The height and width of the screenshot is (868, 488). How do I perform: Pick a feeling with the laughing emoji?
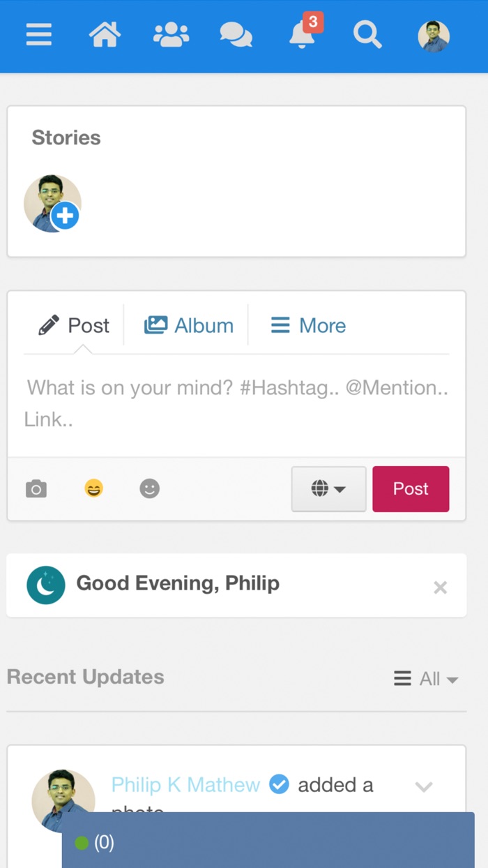coord(93,489)
